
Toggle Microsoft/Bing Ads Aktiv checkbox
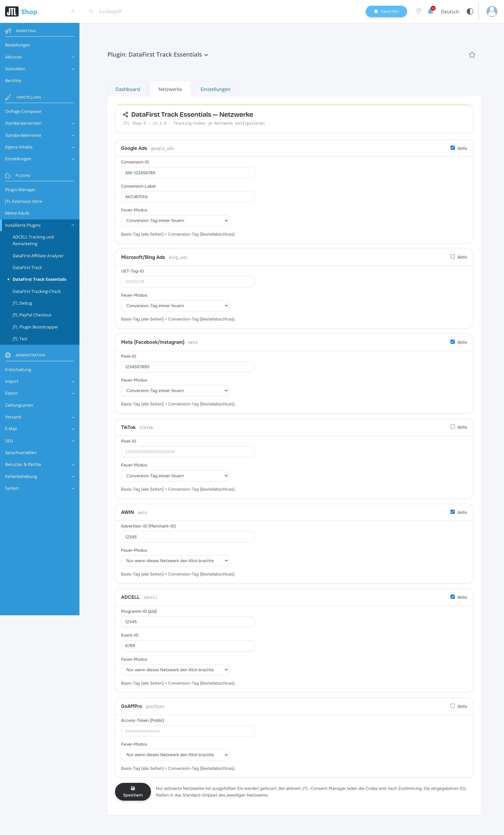(453, 257)
